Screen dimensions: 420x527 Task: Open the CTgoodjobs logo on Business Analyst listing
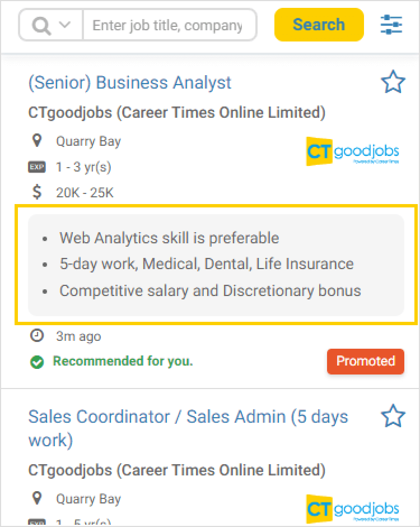tap(353, 151)
